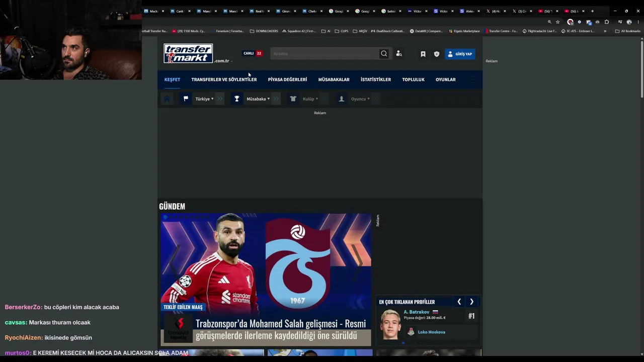Open Chrome's three-dot menu

[x=638, y=22]
